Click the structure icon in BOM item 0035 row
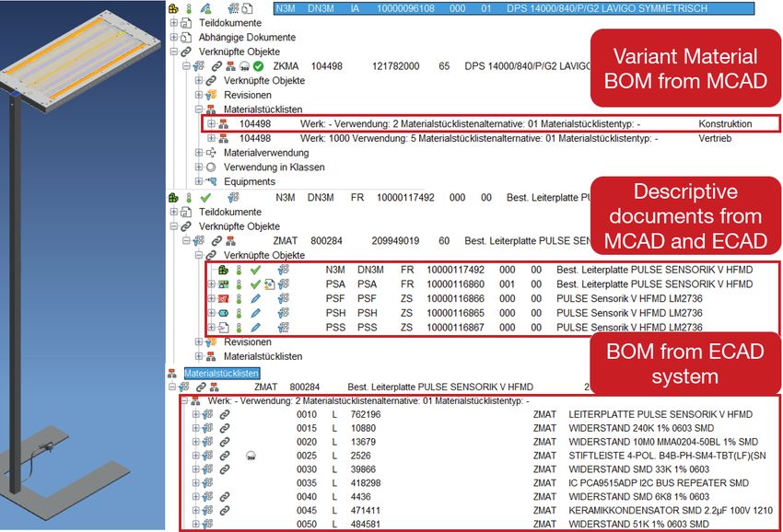The image size is (783, 532). click(x=208, y=483)
